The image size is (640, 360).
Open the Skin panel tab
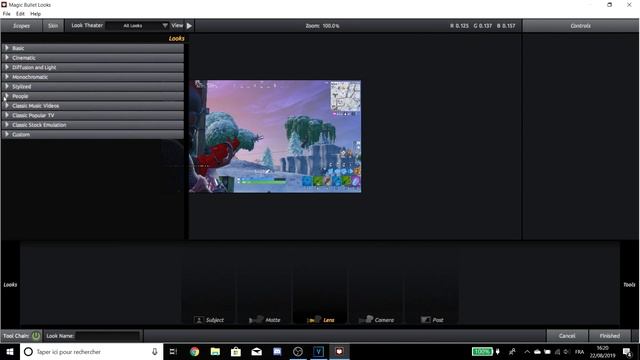pyautogui.click(x=53, y=26)
